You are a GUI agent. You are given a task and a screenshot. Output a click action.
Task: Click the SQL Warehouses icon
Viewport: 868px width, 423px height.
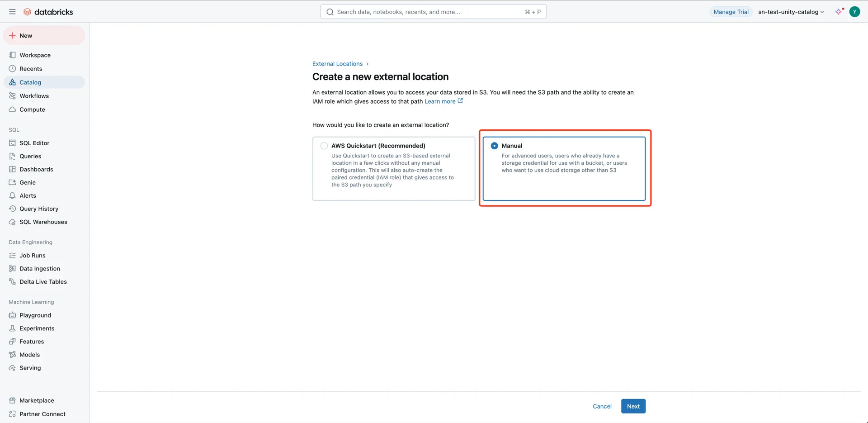[12, 222]
